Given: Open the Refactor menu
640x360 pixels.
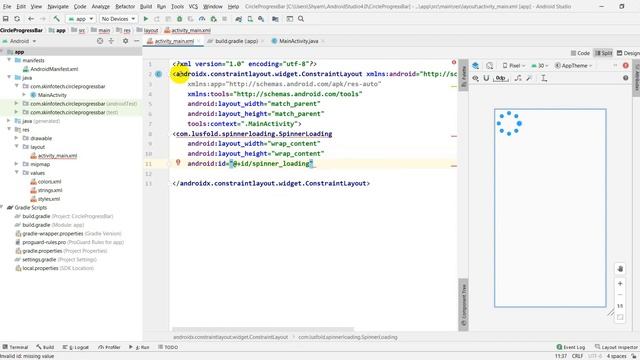Looking at the screenshot, I should [x=125, y=7].
